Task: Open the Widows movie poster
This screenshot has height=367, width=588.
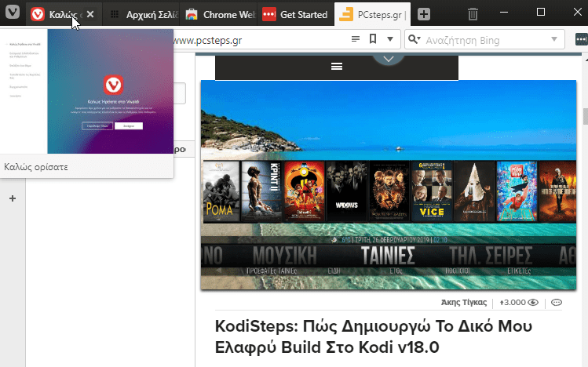Action: 346,191
